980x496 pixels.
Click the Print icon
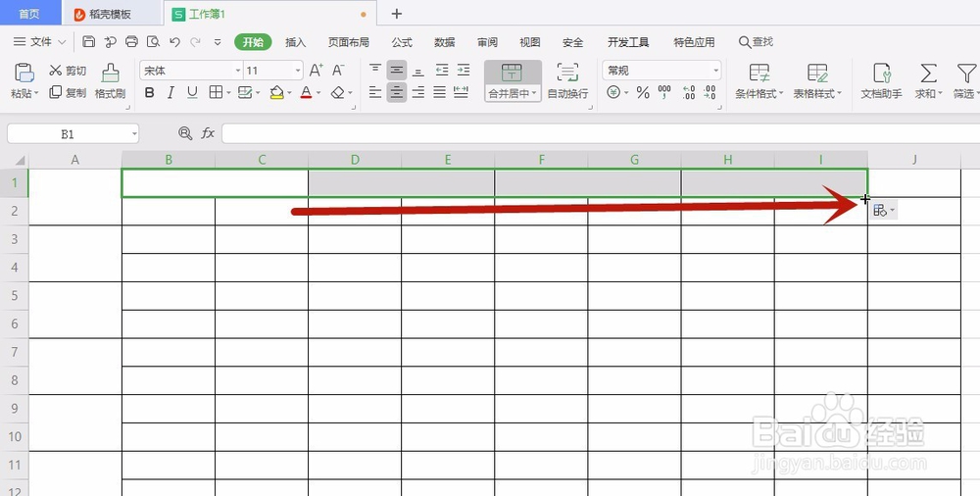click(131, 42)
